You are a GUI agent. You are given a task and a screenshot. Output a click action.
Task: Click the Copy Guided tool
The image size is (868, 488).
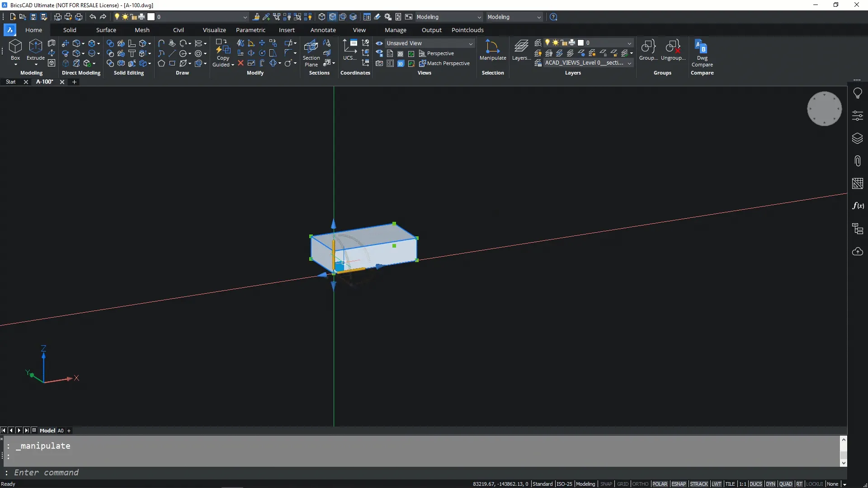click(x=222, y=47)
